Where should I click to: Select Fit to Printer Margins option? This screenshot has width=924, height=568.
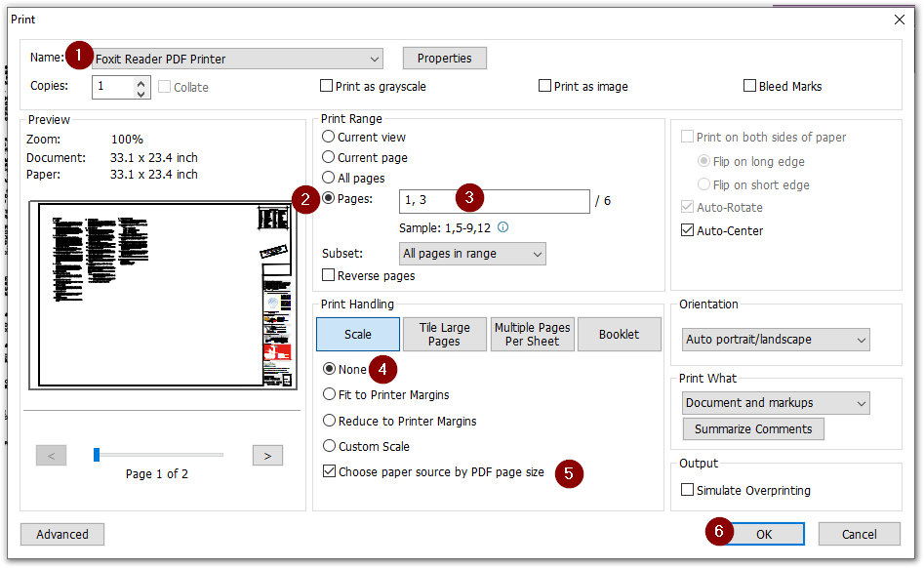coord(329,395)
